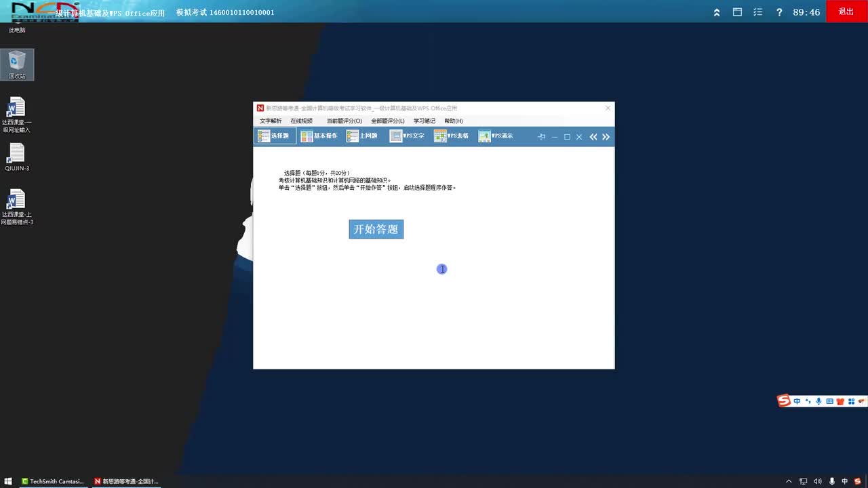
Task: Open the soft keyboard from Sogou IME bar
Action: [x=829, y=401]
